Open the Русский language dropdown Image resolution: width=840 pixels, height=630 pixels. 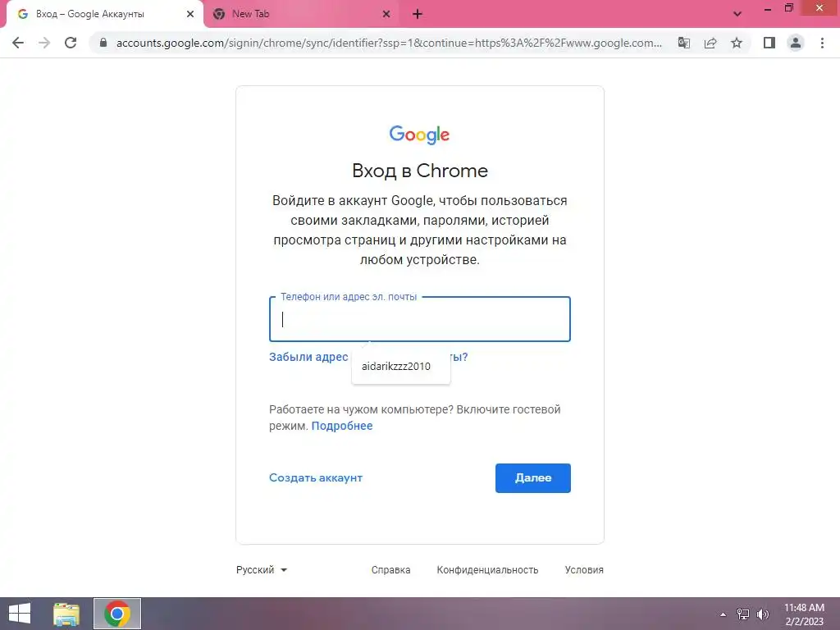tap(262, 569)
